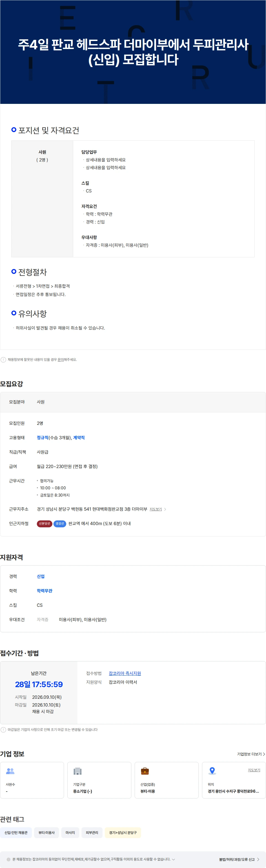The image size is (266, 868).
Task: Click 서류전형 > 1차면접 > 최종합격 text
Action: tap(43, 286)
